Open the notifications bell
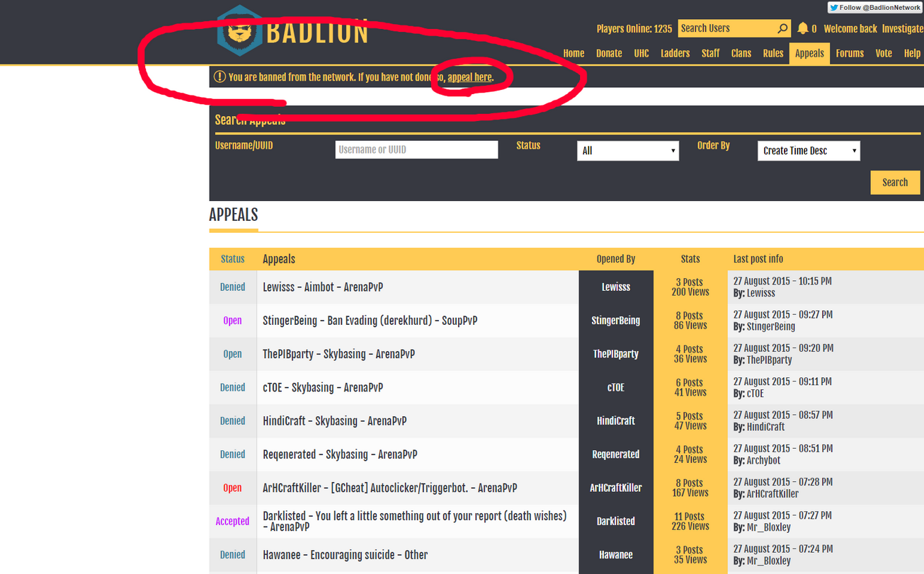 click(803, 28)
